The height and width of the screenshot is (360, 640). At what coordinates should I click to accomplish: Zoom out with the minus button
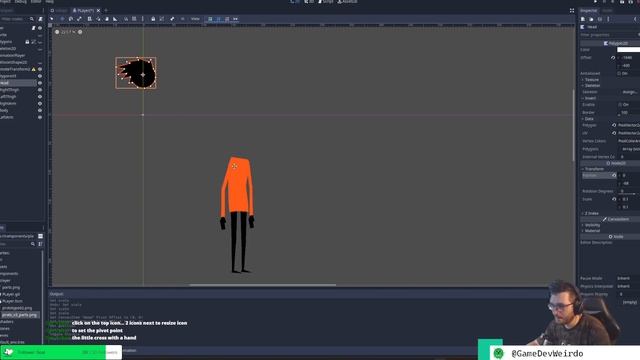click(x=57, y=32)
